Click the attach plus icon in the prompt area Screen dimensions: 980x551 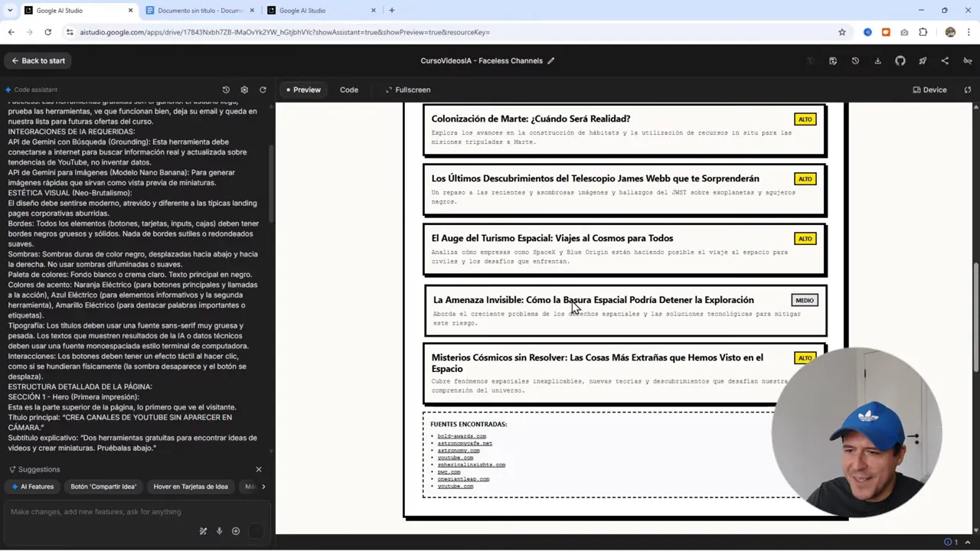[235, 531]
